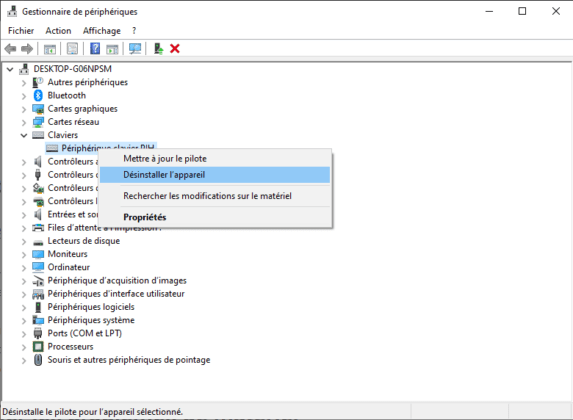Click the Processeurs icon
The height and width of the screenshot is (420, 573).
click(x=38, y=347)
